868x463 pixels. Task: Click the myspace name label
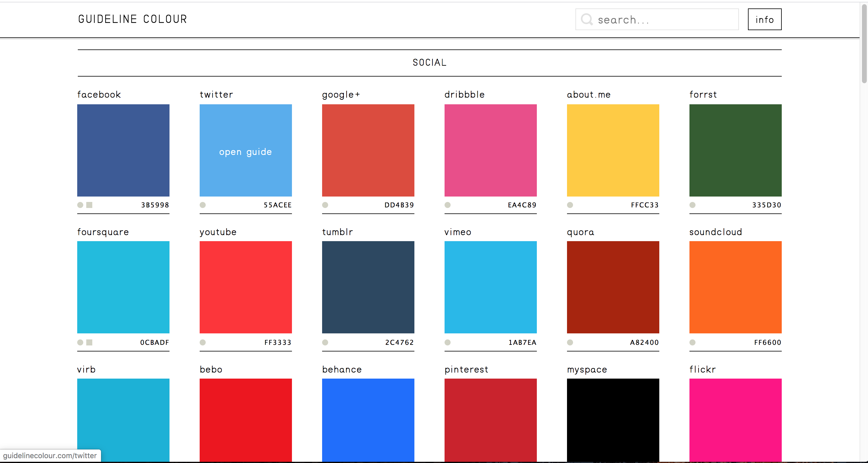pos(587,370)
